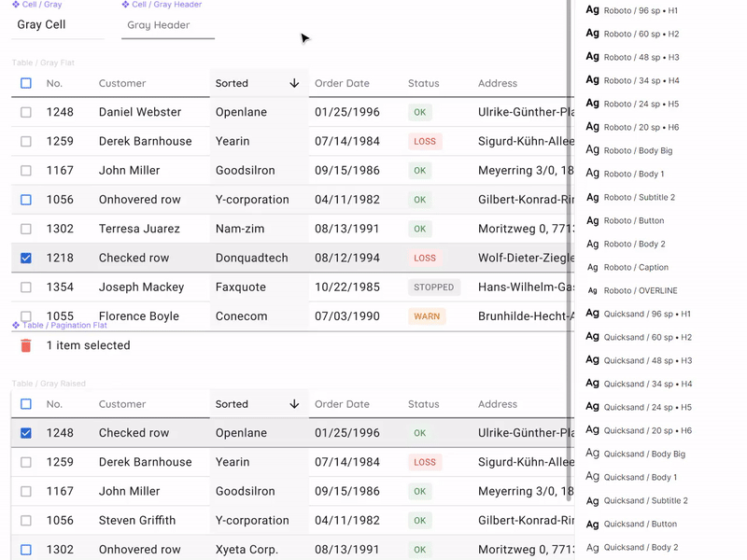Screen dimensions: 747x560
Task: Select the Quicksand / 34 sp H4 style
Action: click(x=647, y=384)
